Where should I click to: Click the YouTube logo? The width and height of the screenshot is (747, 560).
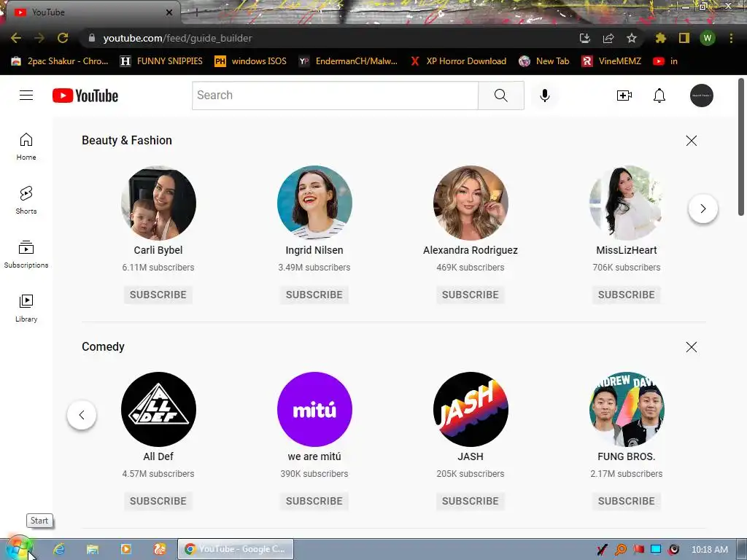85,96
